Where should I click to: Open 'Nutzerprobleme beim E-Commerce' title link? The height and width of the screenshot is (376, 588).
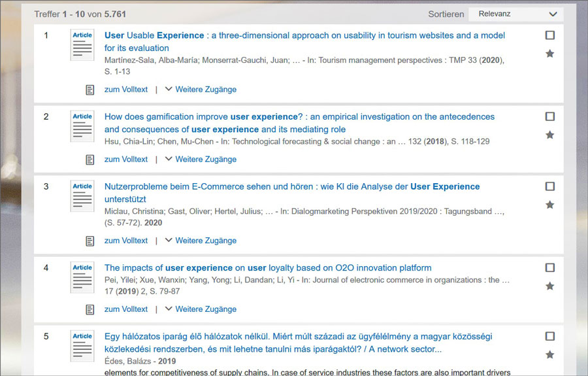(292, 193)
